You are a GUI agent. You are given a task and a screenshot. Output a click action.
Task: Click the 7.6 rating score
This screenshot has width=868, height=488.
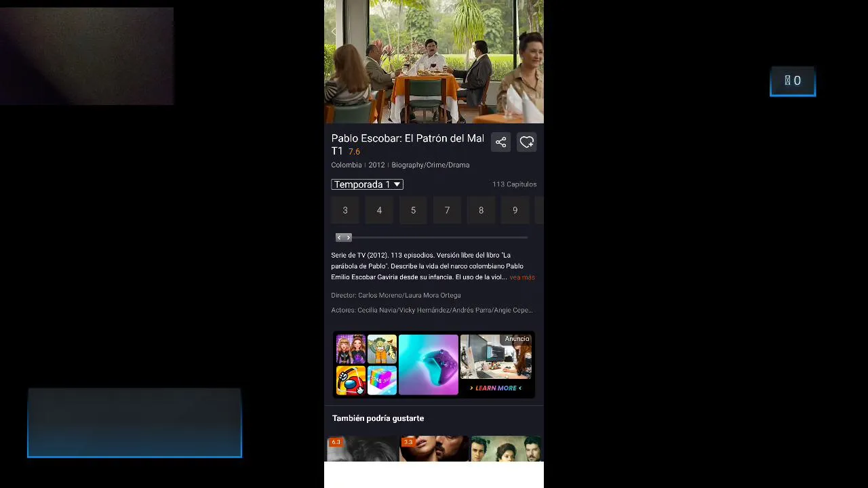pos(354,152)
